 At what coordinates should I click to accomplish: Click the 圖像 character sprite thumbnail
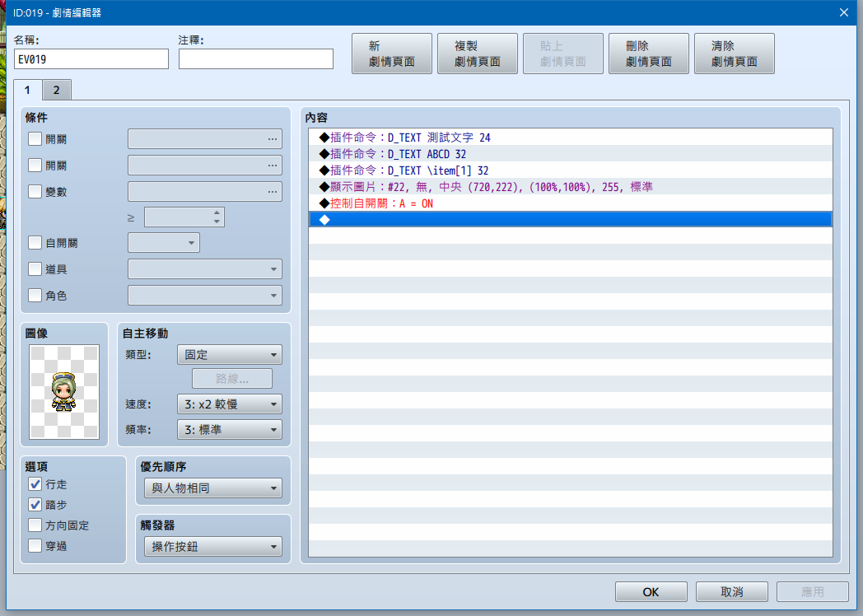(x=64, y=392)
